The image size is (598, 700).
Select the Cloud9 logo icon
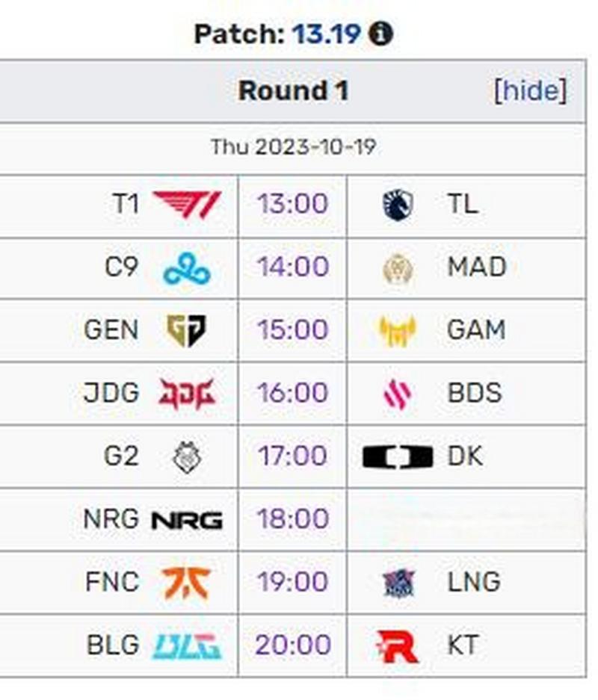coord(187,269)
